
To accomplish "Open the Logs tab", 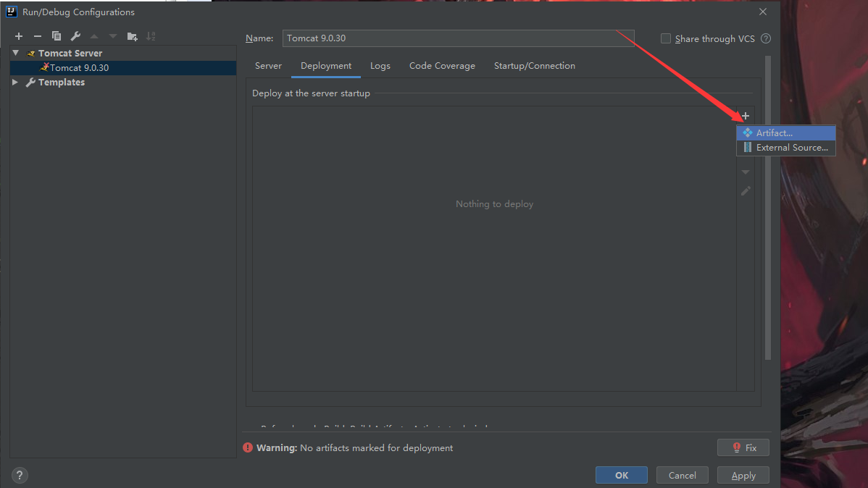I will click(x=380, y=65).
